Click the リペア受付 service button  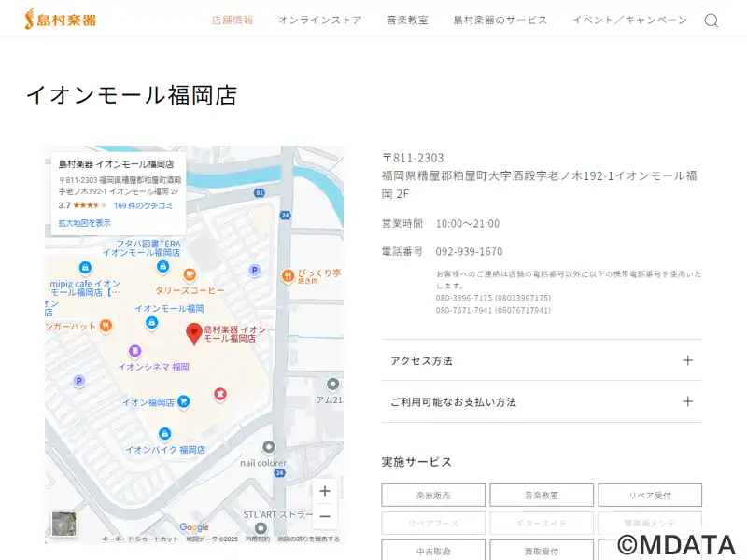pos(650,496)
